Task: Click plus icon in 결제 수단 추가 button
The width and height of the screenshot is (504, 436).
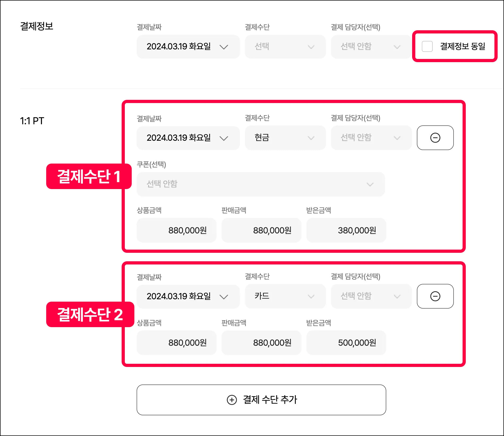Action: [x=232, y=400]
